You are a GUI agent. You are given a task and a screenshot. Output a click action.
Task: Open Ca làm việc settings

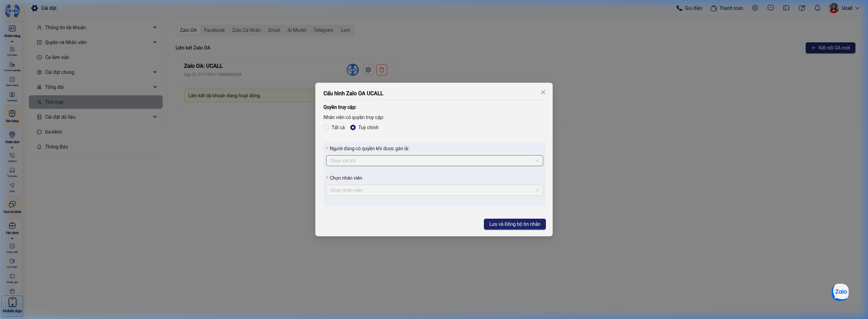96,57
